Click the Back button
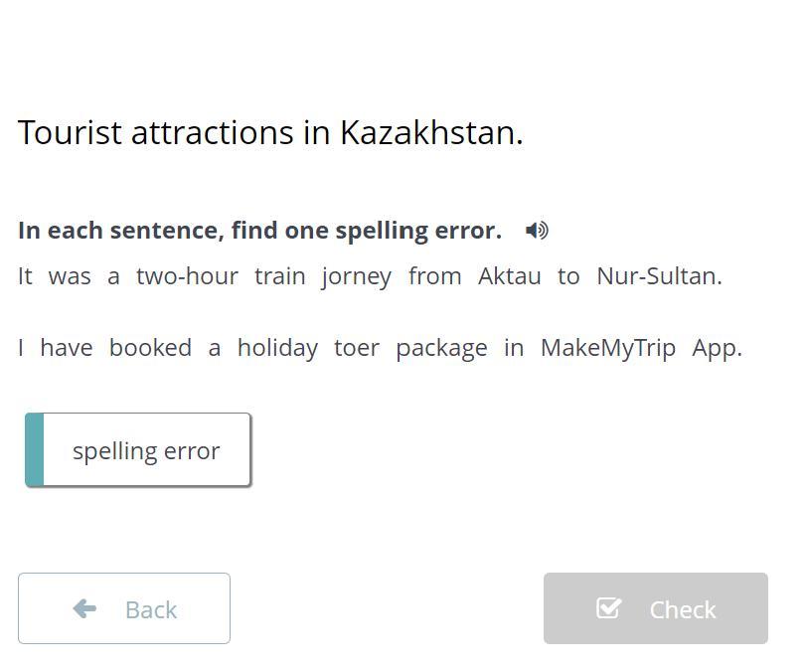Viewport: 805px width, 672px height. tap(124, 608)
